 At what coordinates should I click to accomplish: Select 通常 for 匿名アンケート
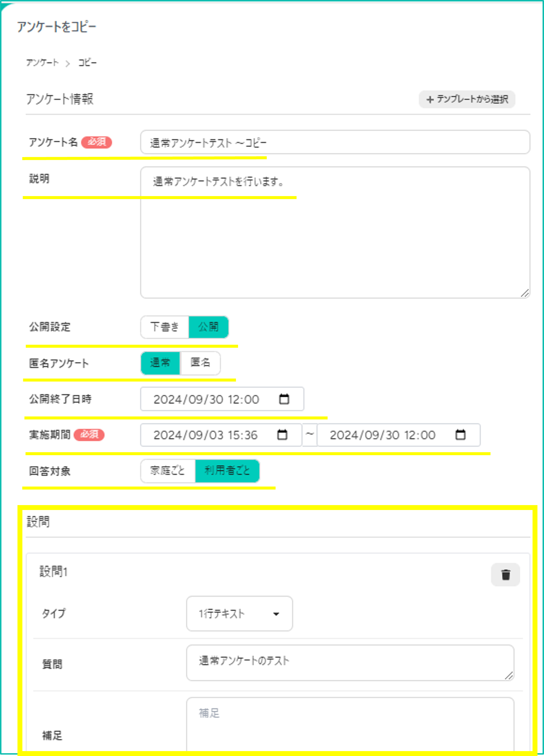160,363
